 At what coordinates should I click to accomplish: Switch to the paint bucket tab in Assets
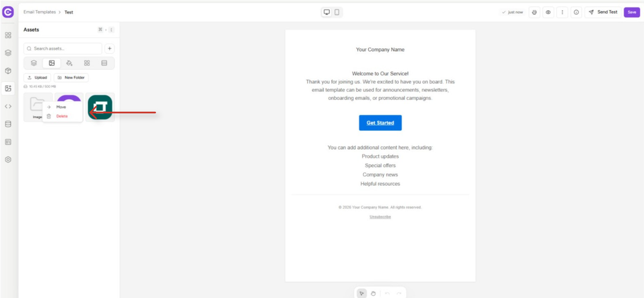69,63
